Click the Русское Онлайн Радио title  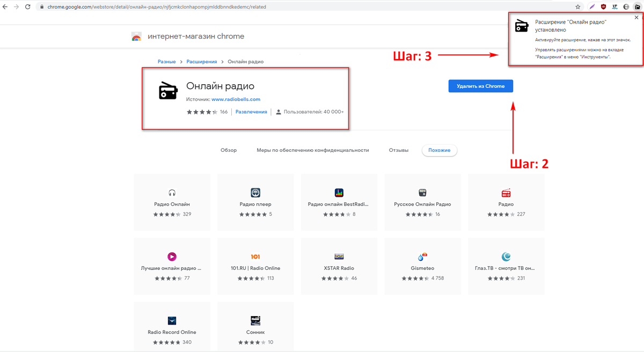pos(422,204)
